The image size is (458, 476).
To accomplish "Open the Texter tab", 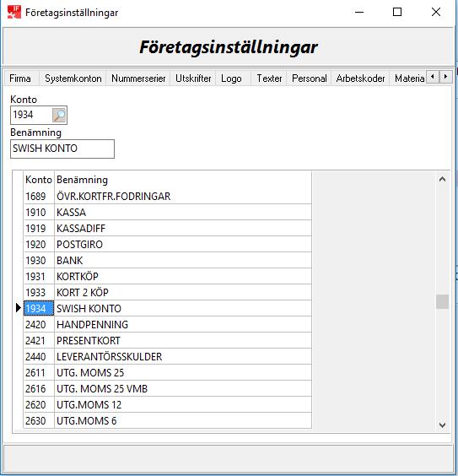I will click(x=269, y=78).
